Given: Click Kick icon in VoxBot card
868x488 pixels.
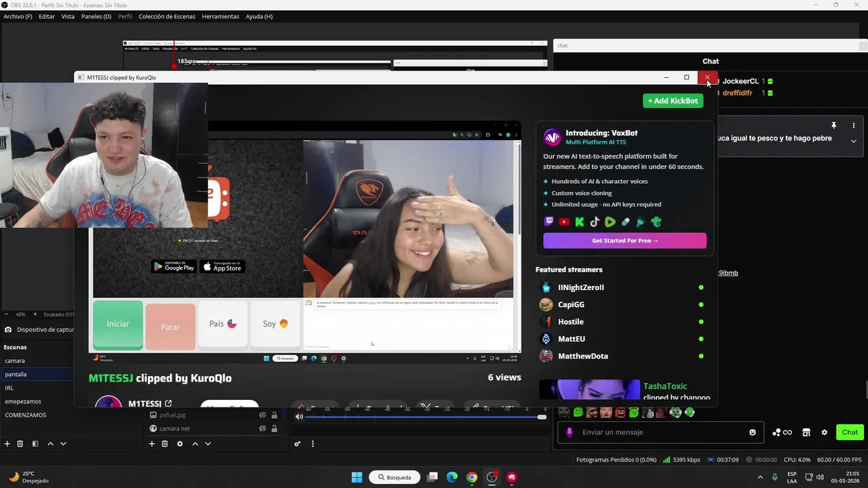Looking at the screenshot, I should [580, 222].
